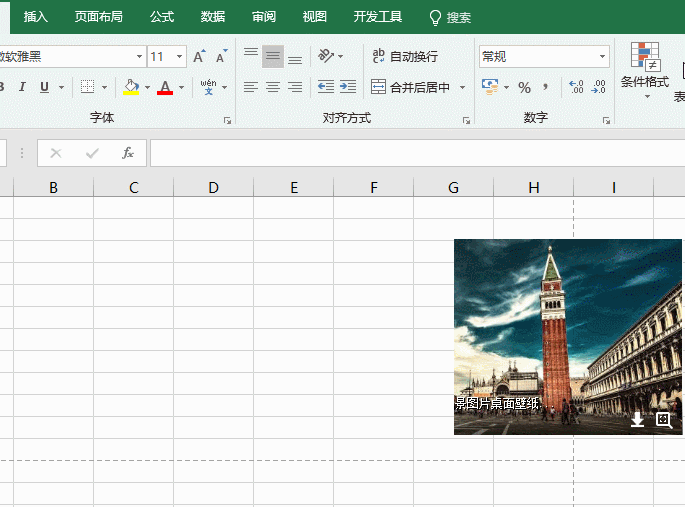The width and height of the screenshot is (685, 507).
Task: Toggle underline formatting
Action: point(44,88)
